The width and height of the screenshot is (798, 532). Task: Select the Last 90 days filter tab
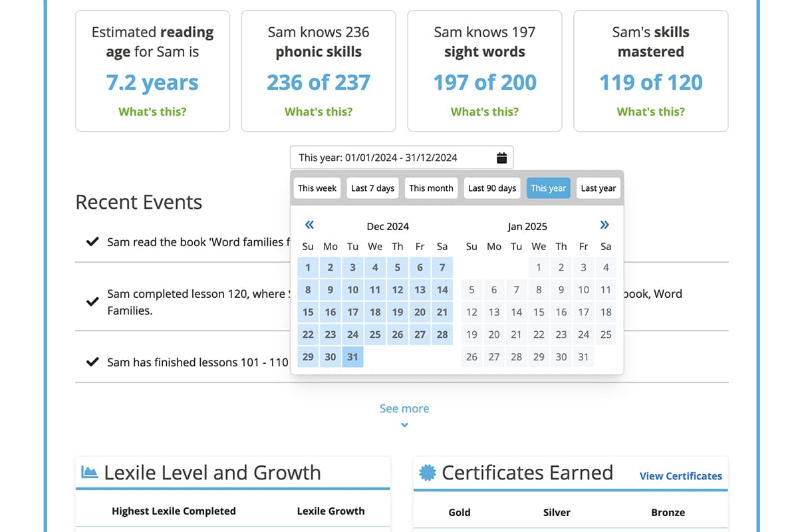(x=491, y=188)
